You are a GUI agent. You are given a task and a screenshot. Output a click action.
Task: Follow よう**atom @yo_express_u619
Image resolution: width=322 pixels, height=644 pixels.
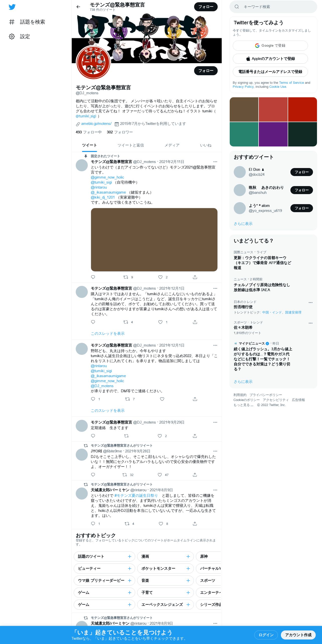point(302,208)
